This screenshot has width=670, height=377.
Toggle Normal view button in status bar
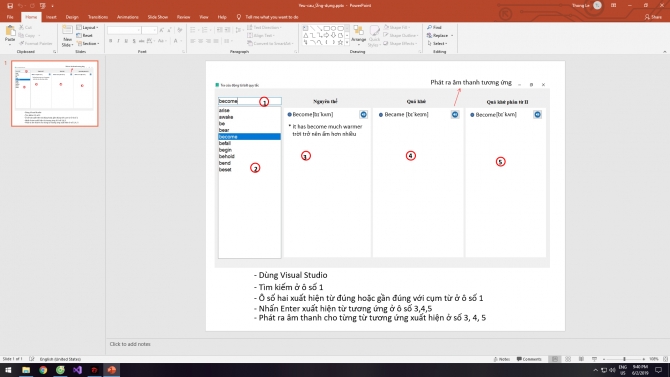coord(555,359)
